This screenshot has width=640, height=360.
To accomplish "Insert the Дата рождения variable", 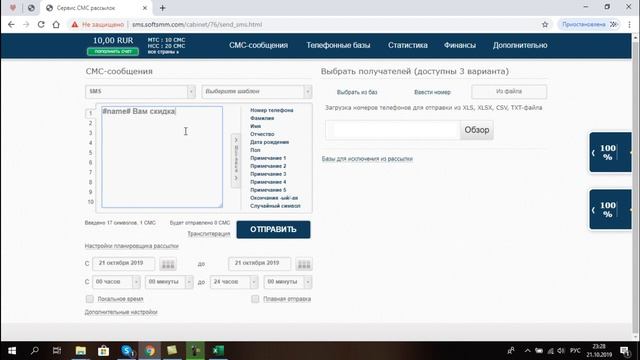I will coord(269,142).
